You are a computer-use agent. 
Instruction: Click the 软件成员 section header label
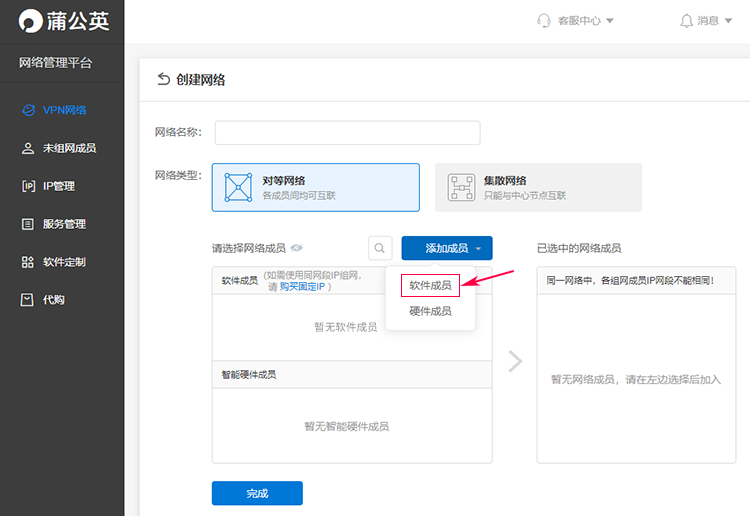click(x=239, y=281)
